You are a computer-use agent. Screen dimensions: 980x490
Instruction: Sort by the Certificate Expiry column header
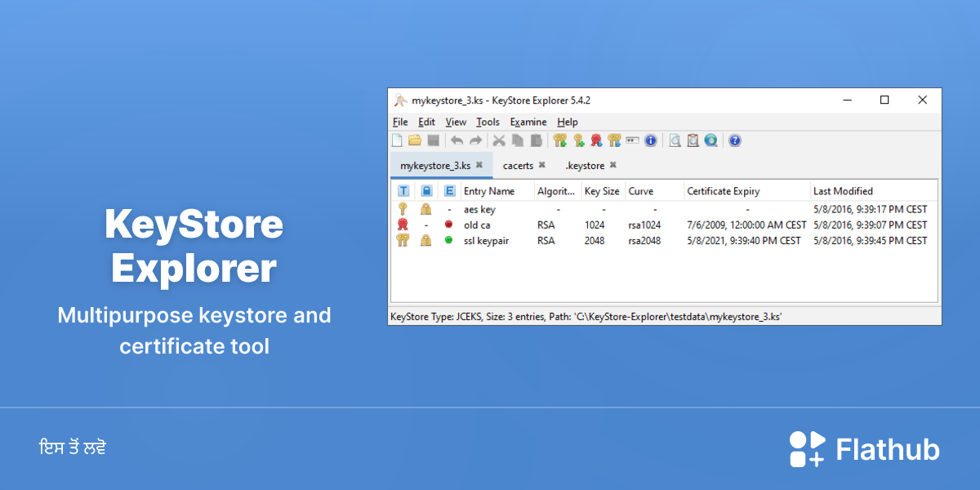[x=746, y=191]
